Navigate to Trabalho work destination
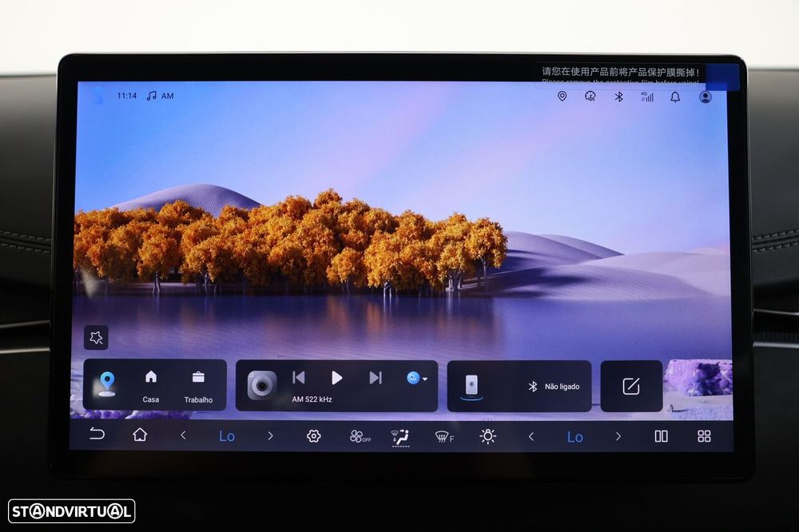 point(198,387)
